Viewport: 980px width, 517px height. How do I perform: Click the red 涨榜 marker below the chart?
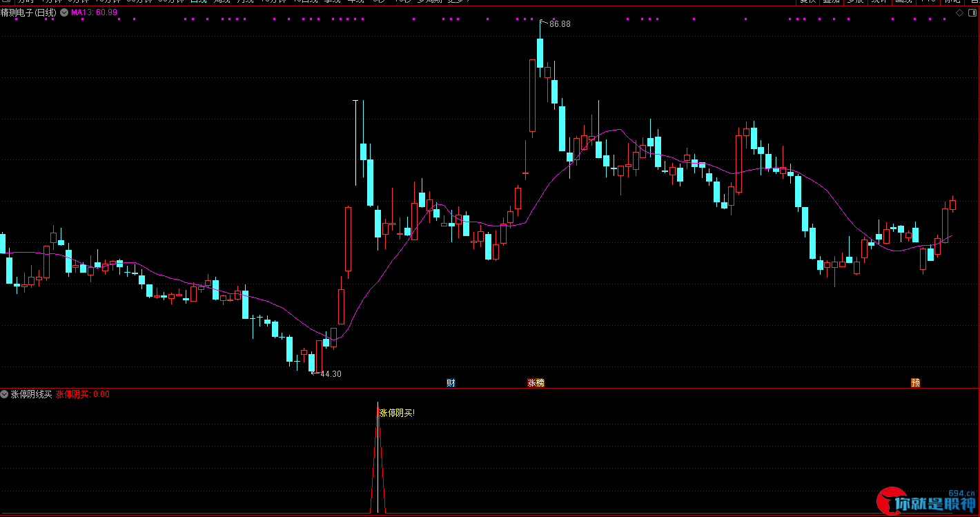tap(536, 382)
